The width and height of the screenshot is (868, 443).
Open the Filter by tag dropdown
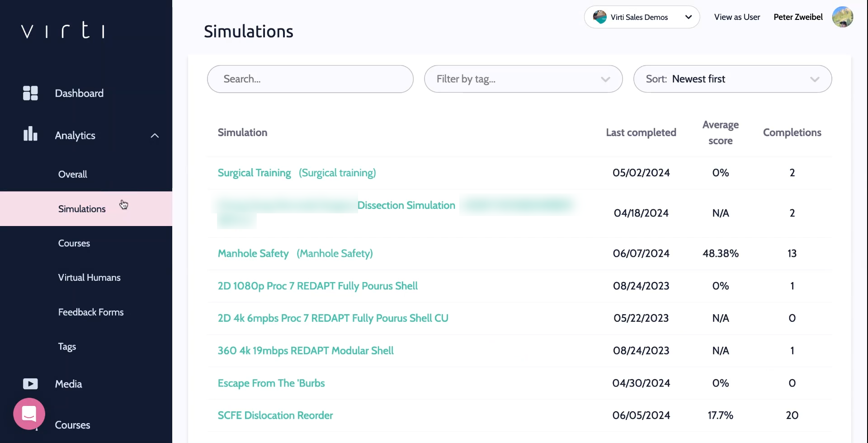coord(523,79)
